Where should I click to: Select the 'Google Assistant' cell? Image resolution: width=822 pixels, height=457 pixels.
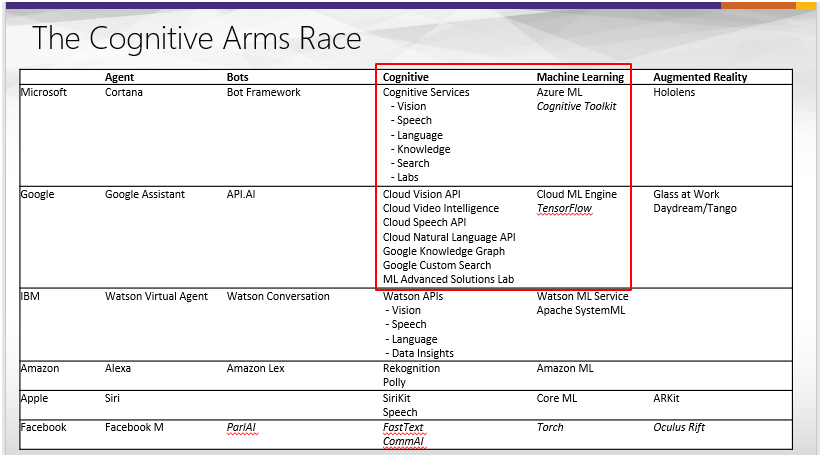(x=145, y=194)
